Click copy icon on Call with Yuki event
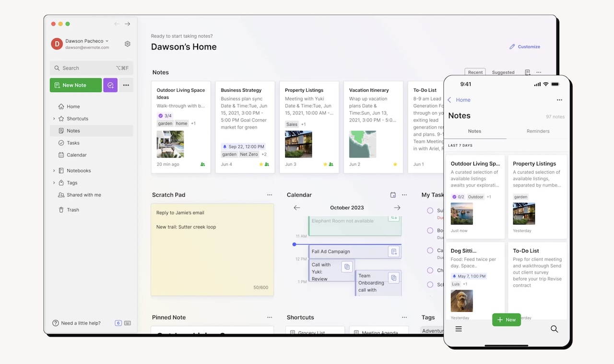This screenshot has width=614, height=364. 347,266
